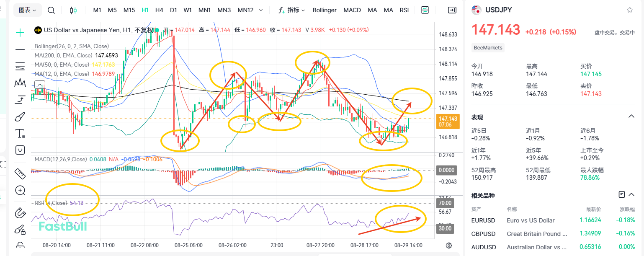Add USDJPY to favorites star

point(629,10)
